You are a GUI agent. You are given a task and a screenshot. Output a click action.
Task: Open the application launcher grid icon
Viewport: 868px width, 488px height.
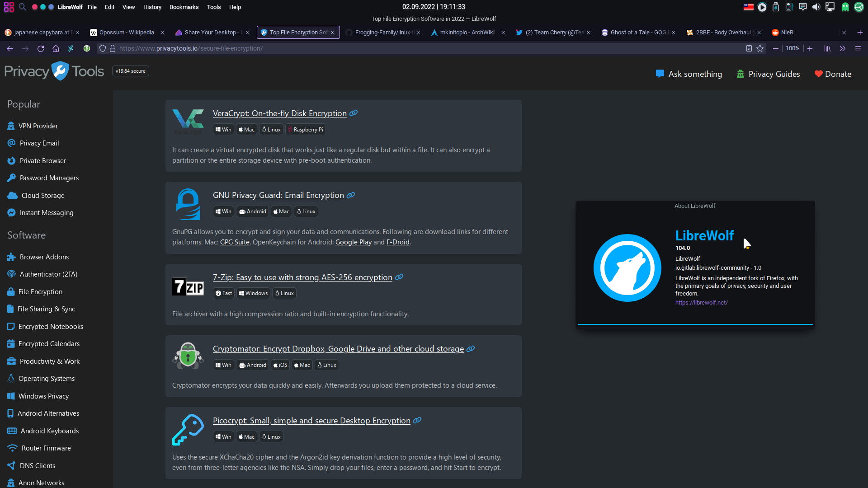[x=9, y=7]
